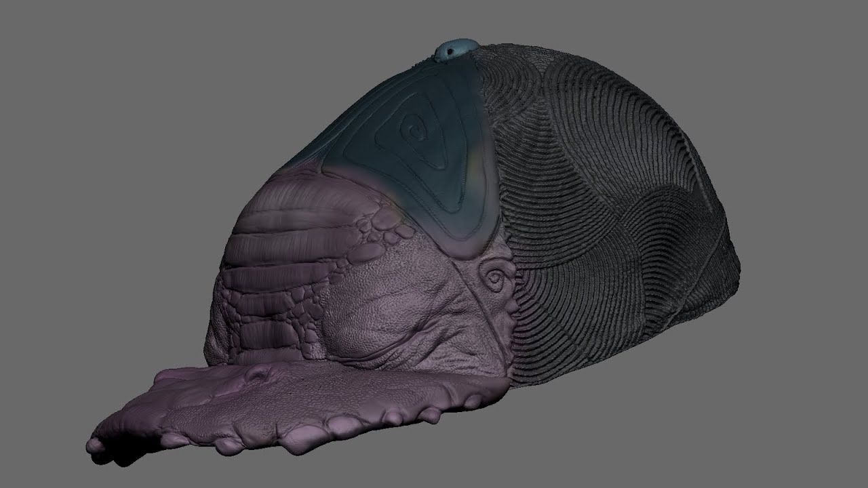The image size is (868, 488).
Task: Click the blue eye bump atop the model
Action: tap(456, 49)
